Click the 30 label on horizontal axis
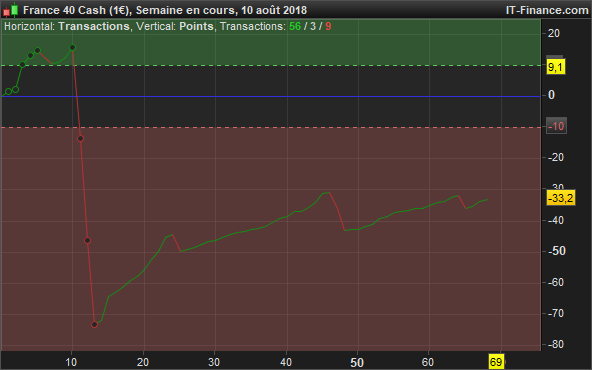 tap(214, 362)
